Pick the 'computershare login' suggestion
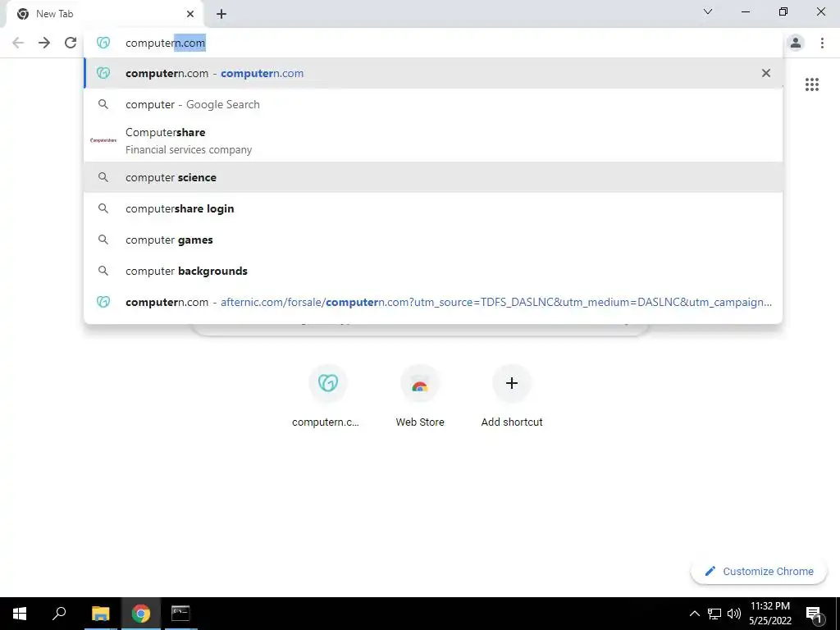Image resolution: width=840 pixels, height=630 pixels. [x=433, y=208]
